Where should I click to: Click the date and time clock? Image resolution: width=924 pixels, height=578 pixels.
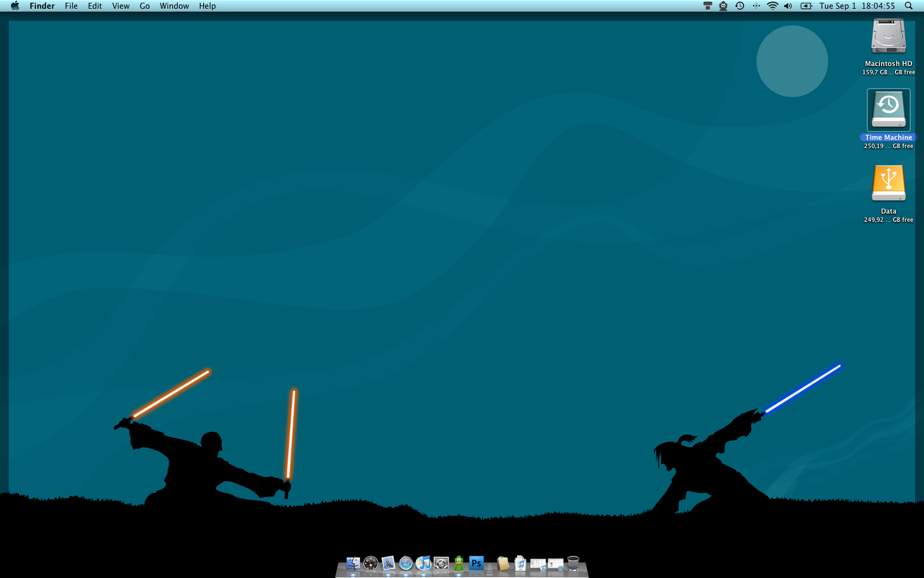click(857, 6)
